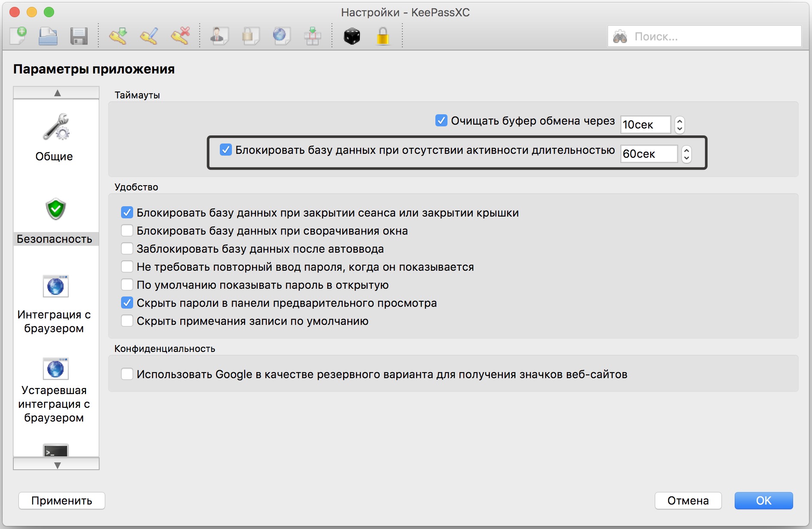Open a database via the folder icon
The height and width of the screenshot is (529, 812).
click(48, 36)
